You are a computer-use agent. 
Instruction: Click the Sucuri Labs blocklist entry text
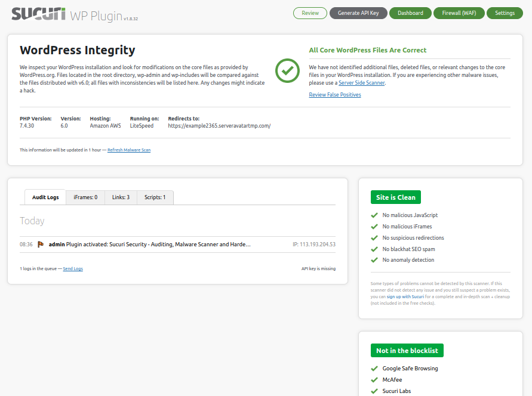pos(396,391)
